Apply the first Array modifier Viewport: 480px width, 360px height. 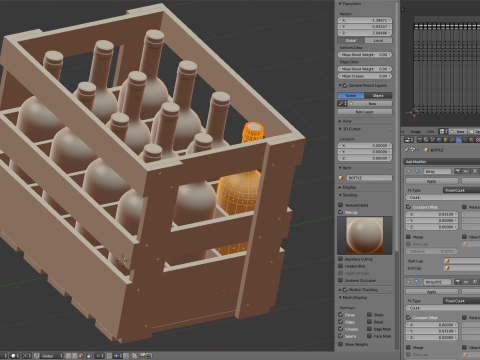coord(432,181)
